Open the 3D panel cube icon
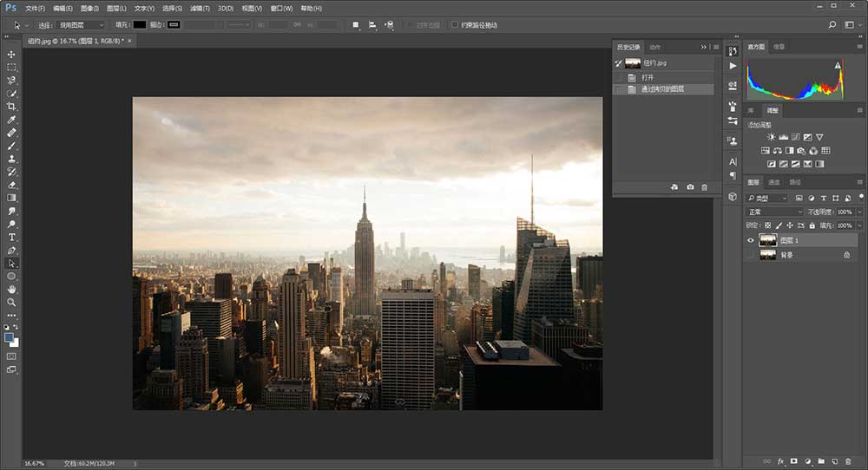 [x=733, y=196]
